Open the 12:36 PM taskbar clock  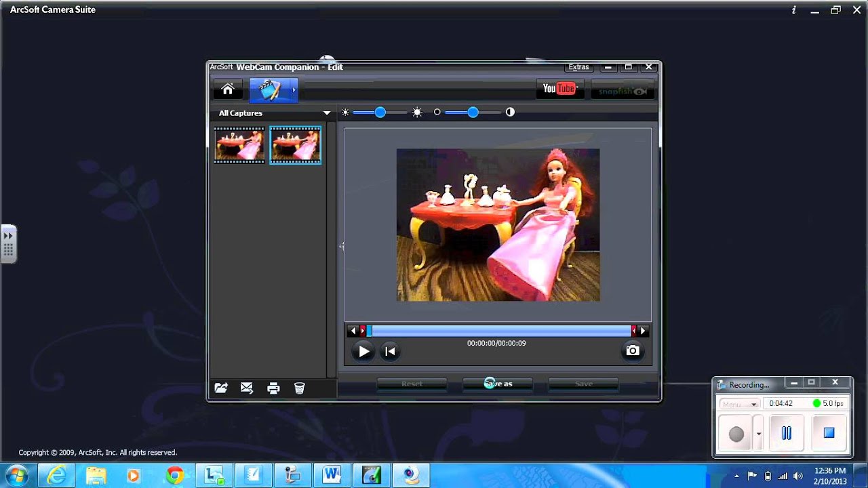click(830, 476)
